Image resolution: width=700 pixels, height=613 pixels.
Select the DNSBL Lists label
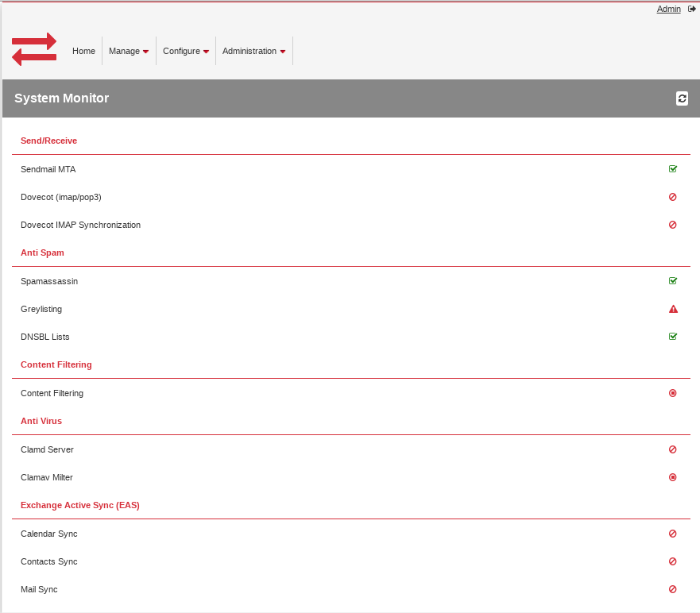coord(45,337)
